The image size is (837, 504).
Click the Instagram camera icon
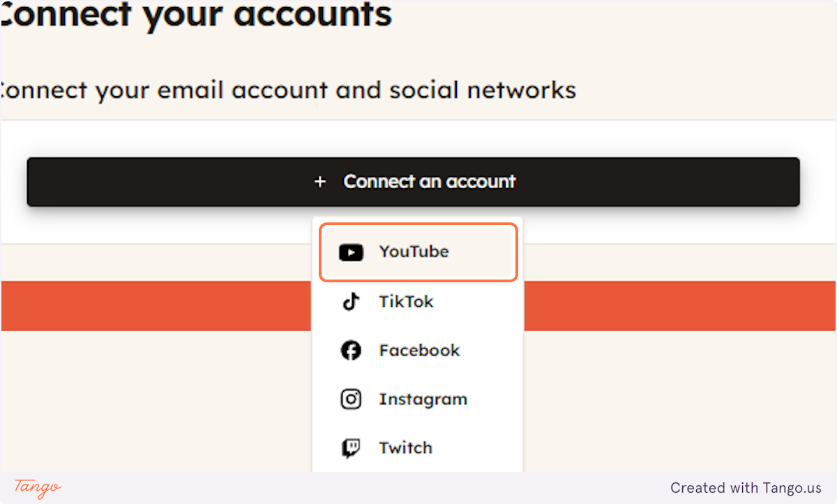351,399
